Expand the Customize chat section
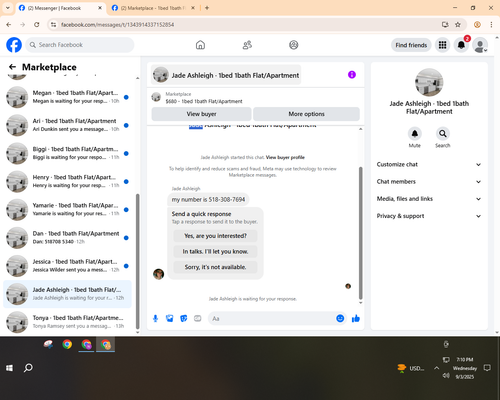Image resolution: width=500 pixels, height=400 pixels. 429,164
